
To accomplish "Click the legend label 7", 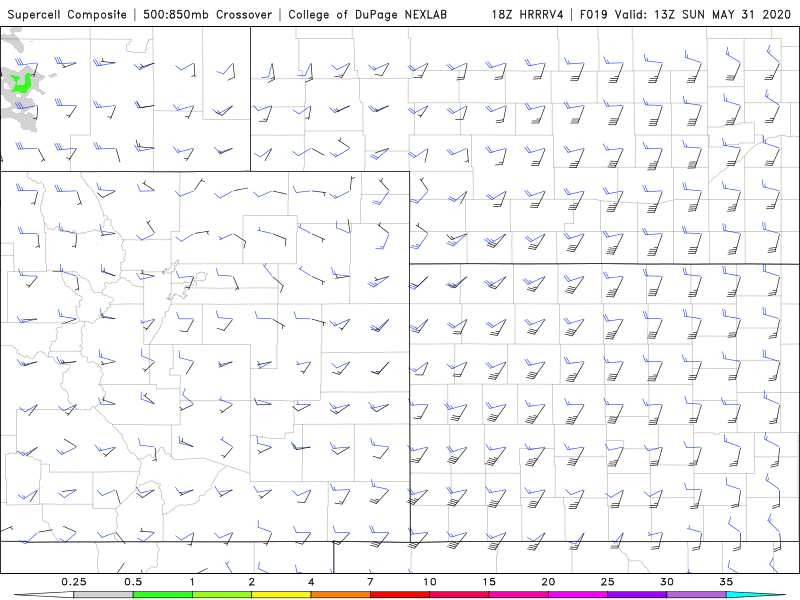I will point(370,582).
